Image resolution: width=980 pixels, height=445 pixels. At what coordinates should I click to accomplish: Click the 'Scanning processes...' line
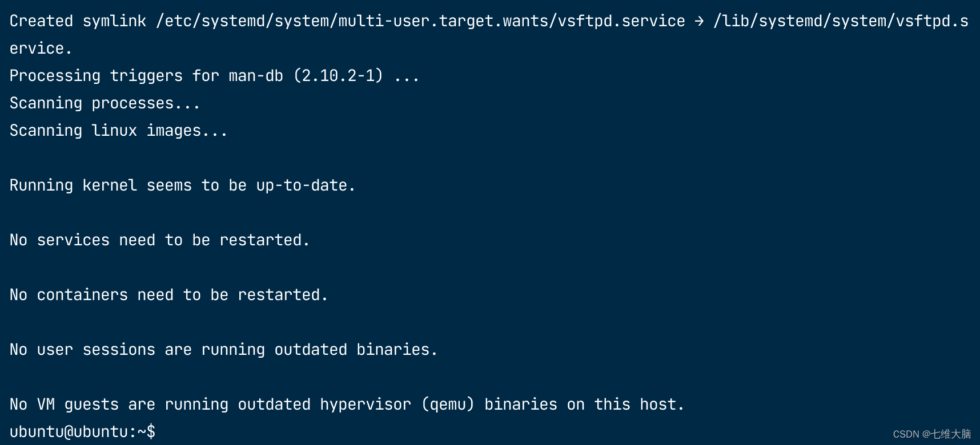(105, 103)
